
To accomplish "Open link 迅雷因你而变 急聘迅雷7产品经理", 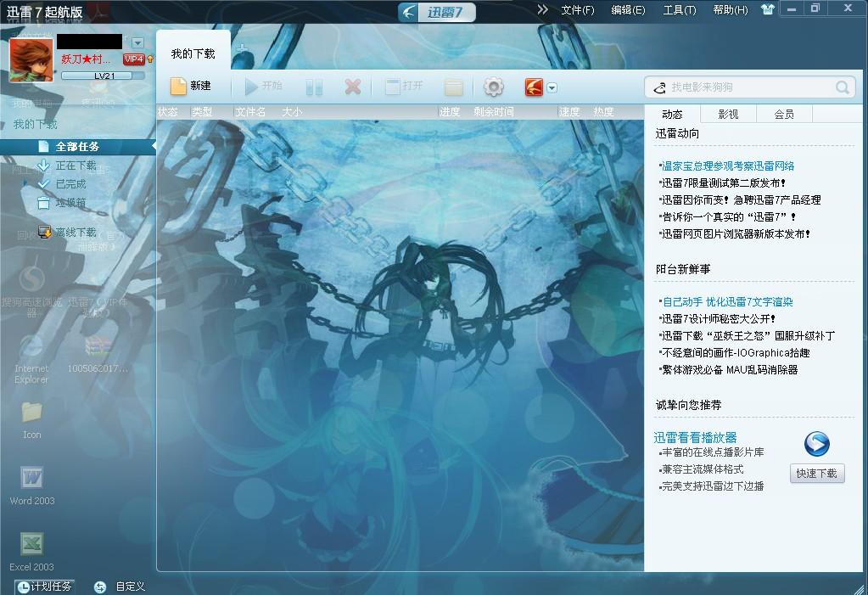I will [742, 200].
